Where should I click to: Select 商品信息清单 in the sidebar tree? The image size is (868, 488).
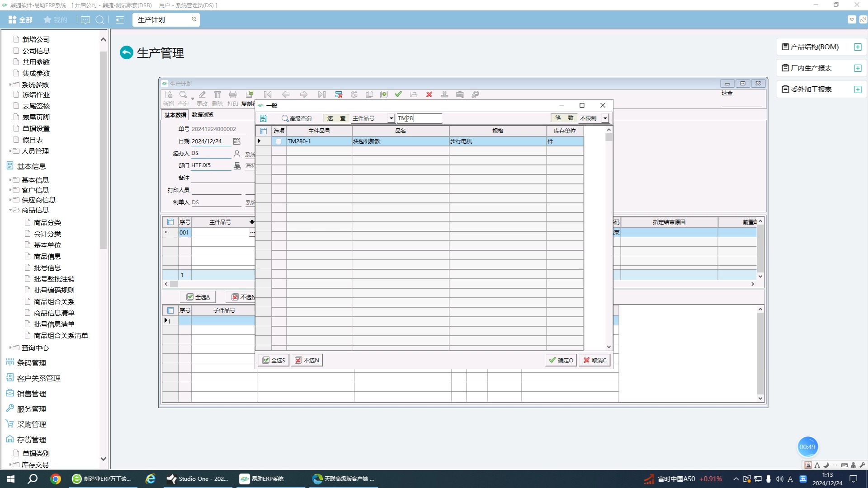click(54, 313)
